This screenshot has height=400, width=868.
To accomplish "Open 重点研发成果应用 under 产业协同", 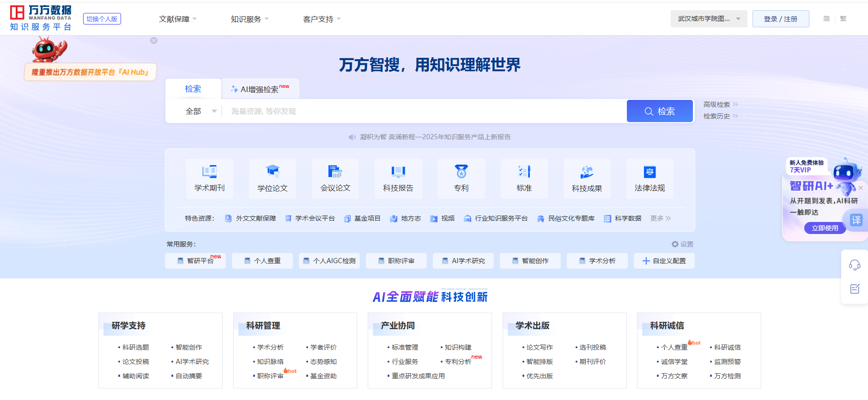I will (419, 376).
